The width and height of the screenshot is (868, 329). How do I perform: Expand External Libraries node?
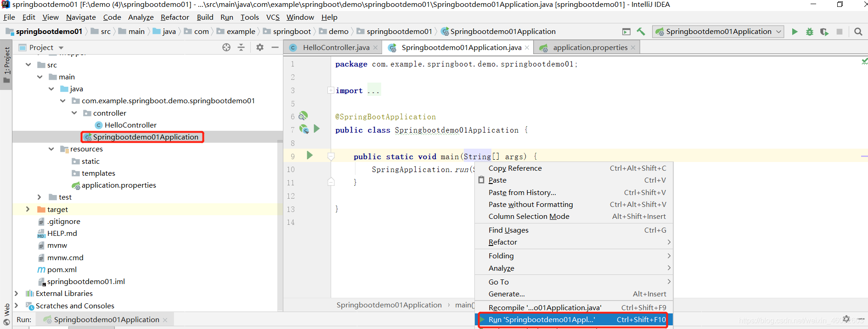17,293
